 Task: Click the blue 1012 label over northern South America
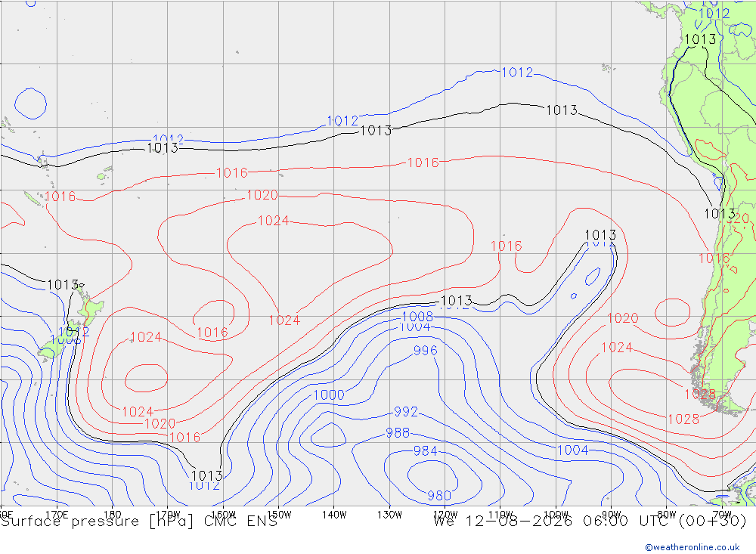tap(714, 14)
